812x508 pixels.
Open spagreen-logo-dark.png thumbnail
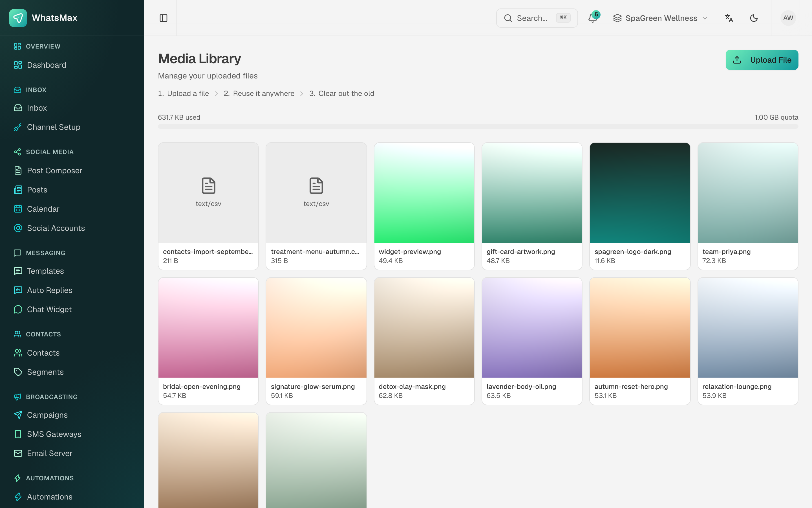pyautogui.click(x=640, y=192)
